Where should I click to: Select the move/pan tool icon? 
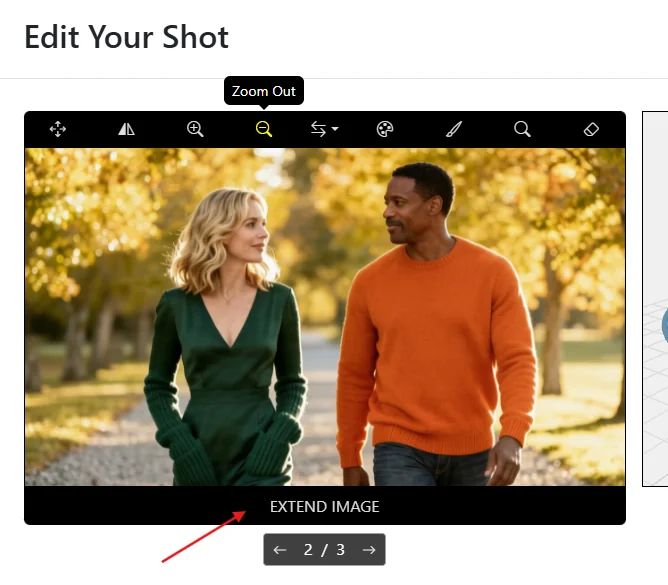pyautogui.click(x=58, y=129)
